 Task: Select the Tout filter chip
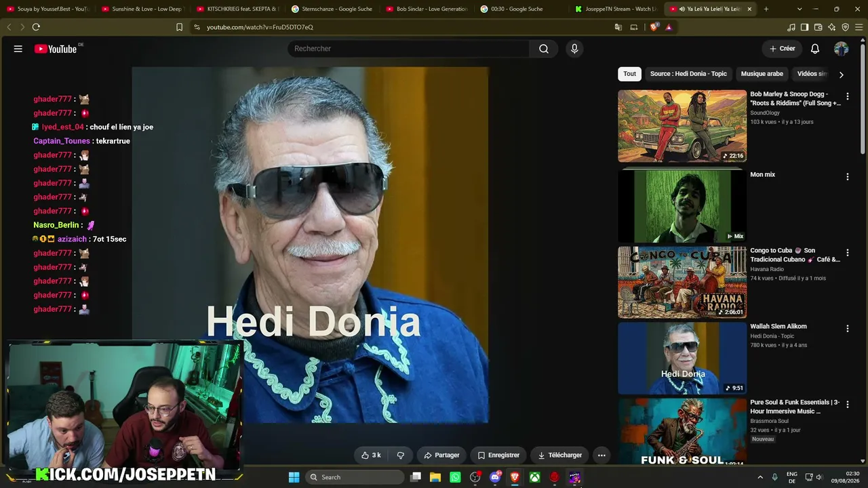tap(630, 74)
